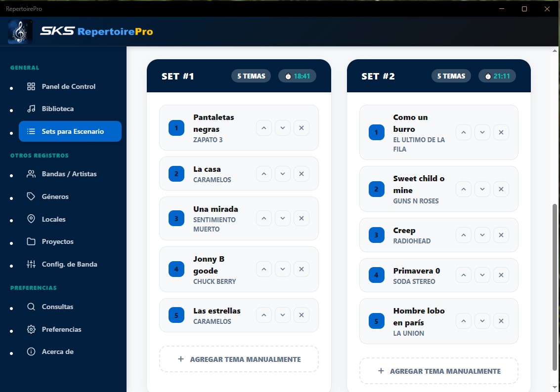The width and height of the screenshot is (560, 392).
Task: Open Preferencias gear icon in sidebar
Action: pos(31,329)
